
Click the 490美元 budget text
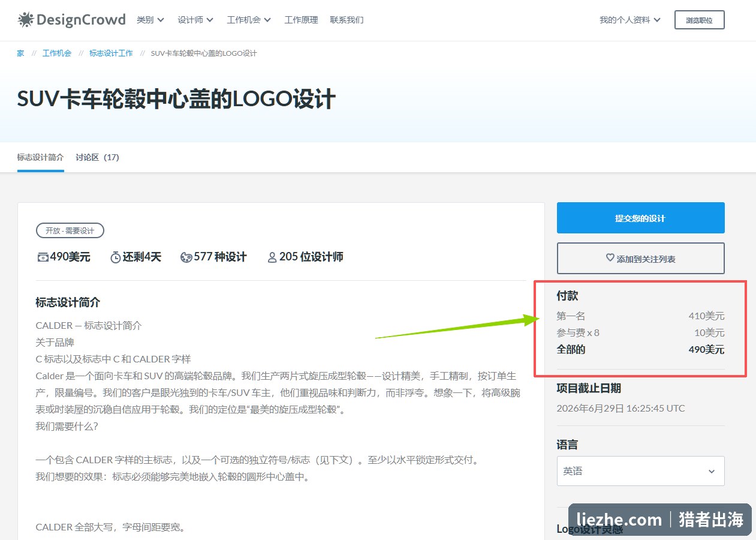(70, 257)
